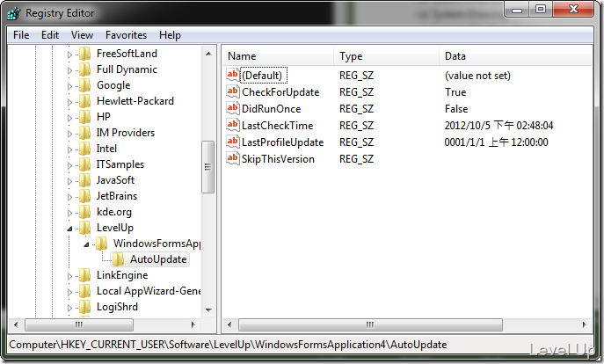Click the folder icon of WindowsFormsApp key

101,243
